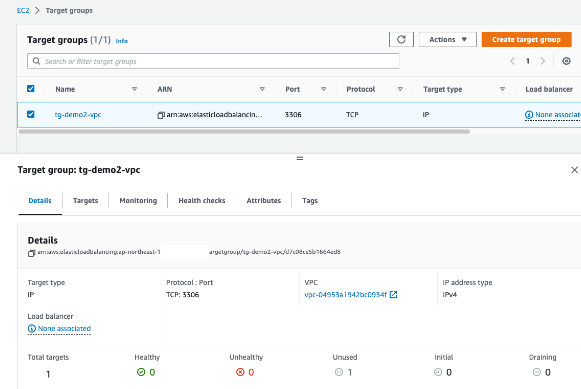The width and height of the screenshot is (581, 389).
Task: Close the target group details panel
Action: (x=574, y=170)
